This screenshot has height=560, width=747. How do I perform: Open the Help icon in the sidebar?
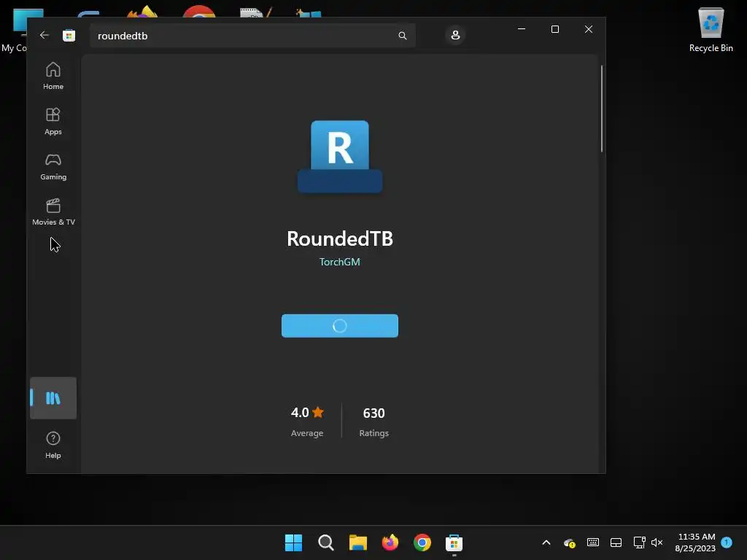point(53,446)
